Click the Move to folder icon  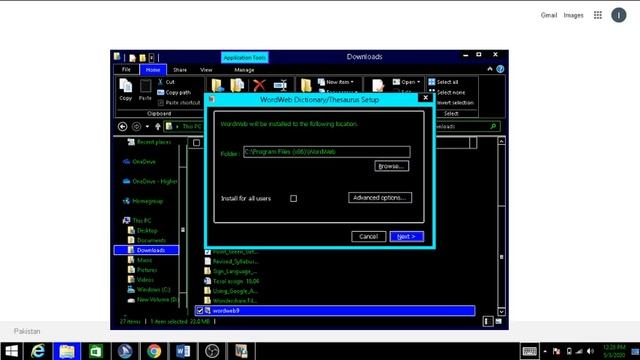[x=217, y=85]
